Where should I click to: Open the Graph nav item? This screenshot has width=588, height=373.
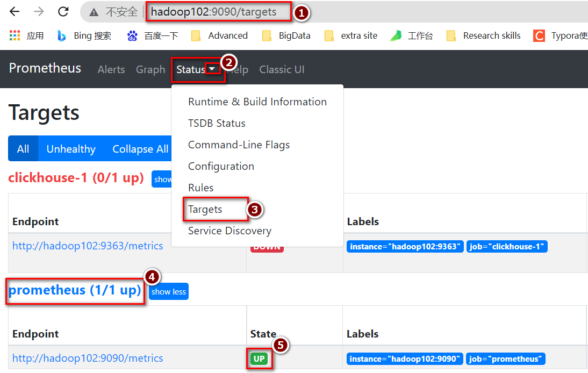click(150, 69)
